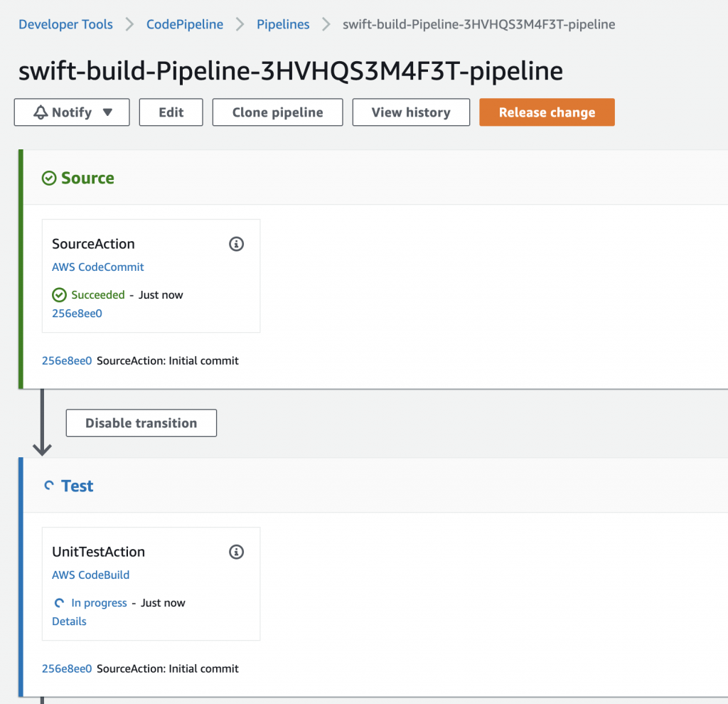Image resolution: width=728 pixels, height=704 pixels.
Task: Go to CodePipeline via breadcrumb
Action: click(184, 23)
